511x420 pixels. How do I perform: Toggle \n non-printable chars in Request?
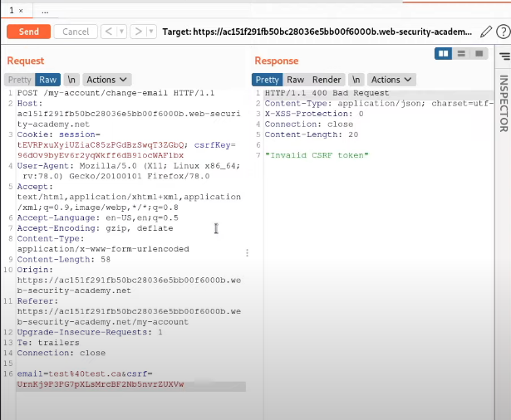[71, 80]
